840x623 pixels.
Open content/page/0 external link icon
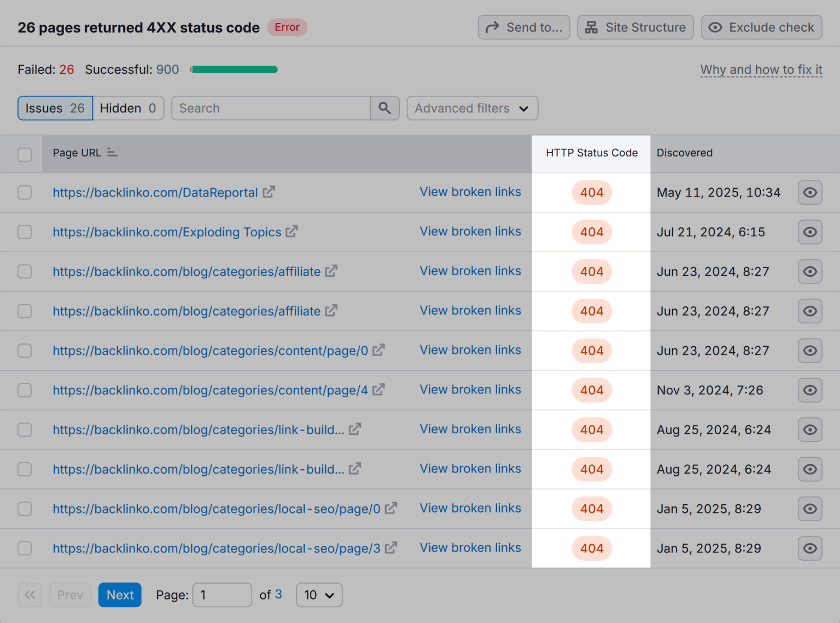click(x=378, y=350)
